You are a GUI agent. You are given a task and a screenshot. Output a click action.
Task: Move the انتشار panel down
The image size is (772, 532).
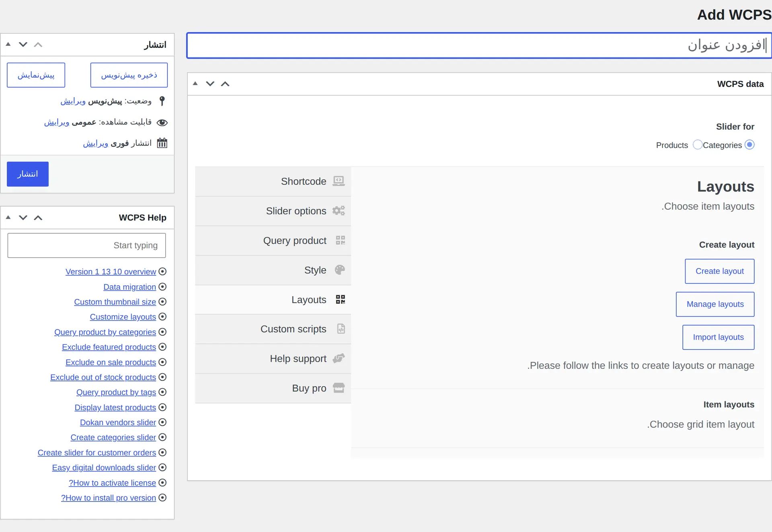23,45
